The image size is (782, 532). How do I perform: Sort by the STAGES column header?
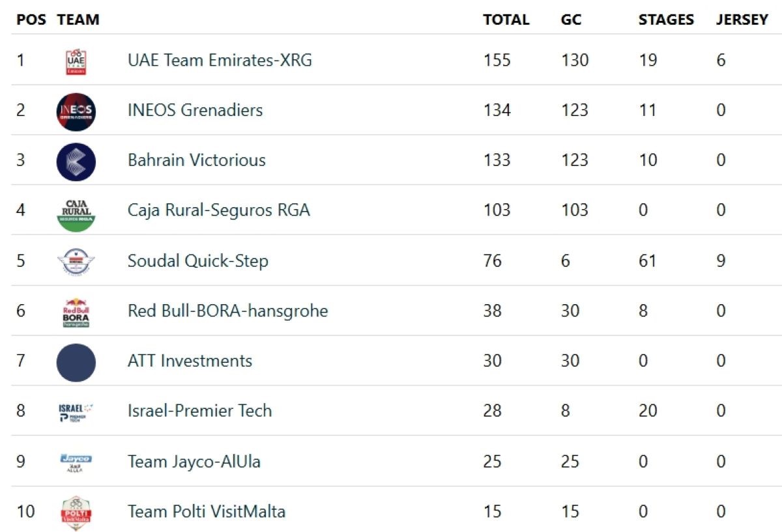point(666,20)
